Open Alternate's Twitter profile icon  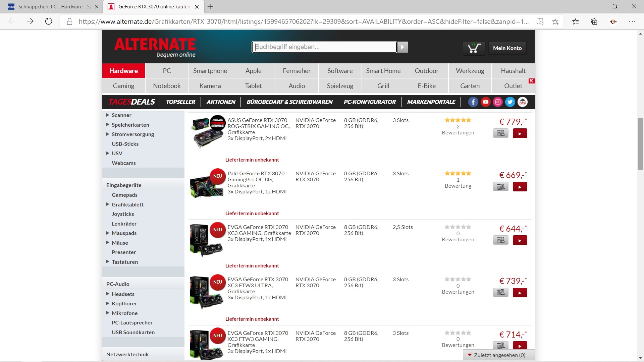(x=510, y=102)
